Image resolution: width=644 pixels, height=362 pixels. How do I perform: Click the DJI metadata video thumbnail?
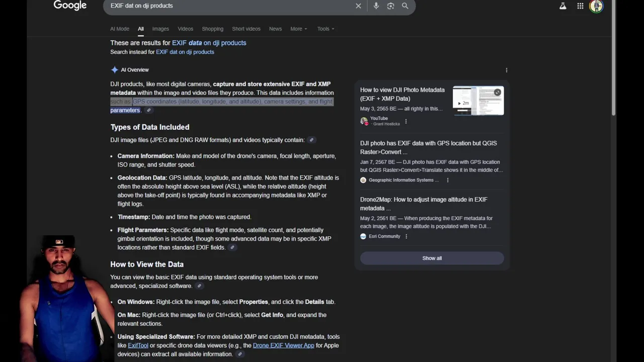(x=478, y=101)
